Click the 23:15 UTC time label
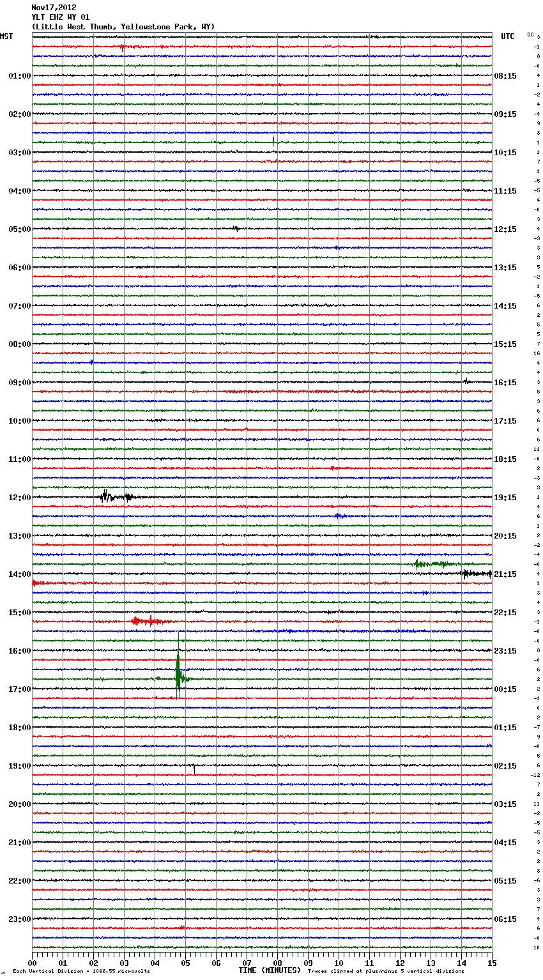This screenshot has width=543, height=980. click(x=505, y=651)
